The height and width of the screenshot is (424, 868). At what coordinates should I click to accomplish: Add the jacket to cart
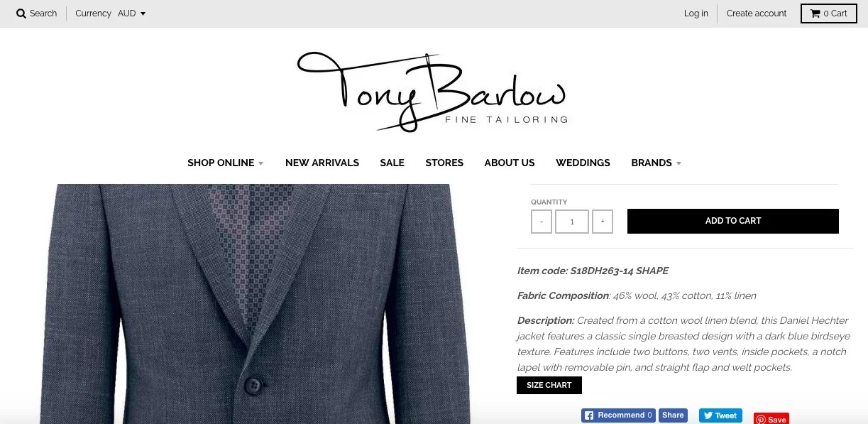point(733,221)
